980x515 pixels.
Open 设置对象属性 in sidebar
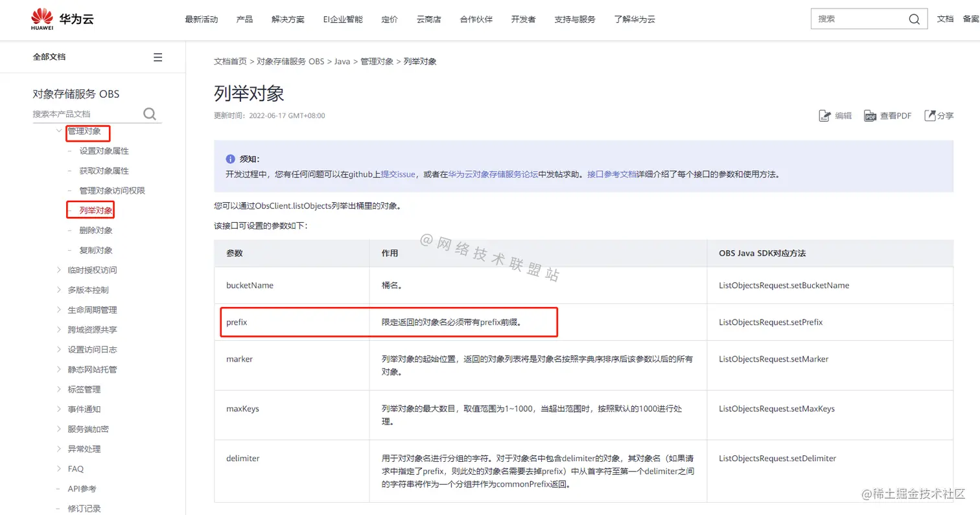104,151
